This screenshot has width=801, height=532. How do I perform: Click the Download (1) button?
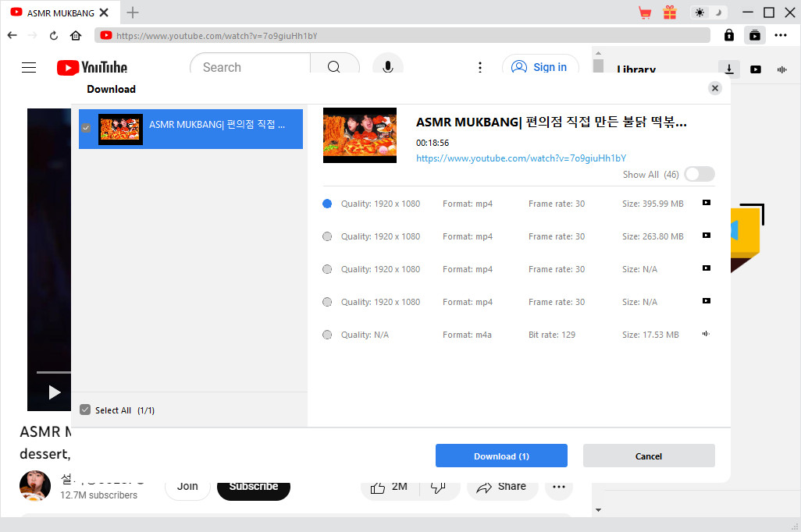pos(501,456)
